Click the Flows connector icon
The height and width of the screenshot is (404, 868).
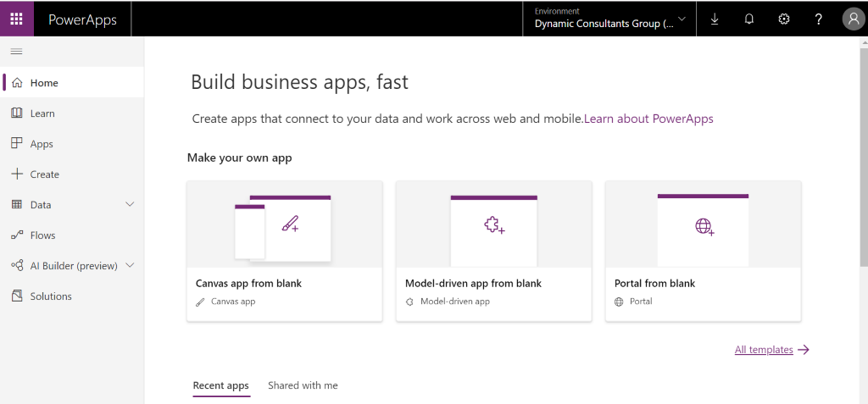click(x=17, y=235)
